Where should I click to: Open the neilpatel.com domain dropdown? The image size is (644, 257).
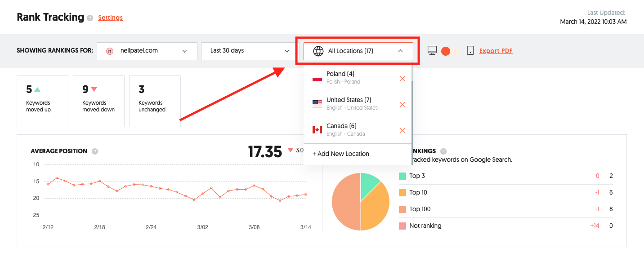[x=147, y=51]
